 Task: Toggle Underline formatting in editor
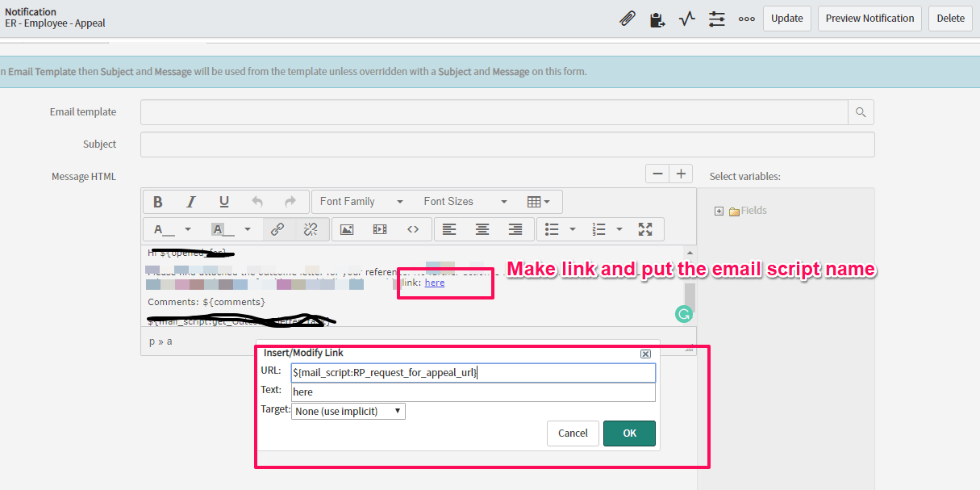pyautogui.click(x=224, y=202)
